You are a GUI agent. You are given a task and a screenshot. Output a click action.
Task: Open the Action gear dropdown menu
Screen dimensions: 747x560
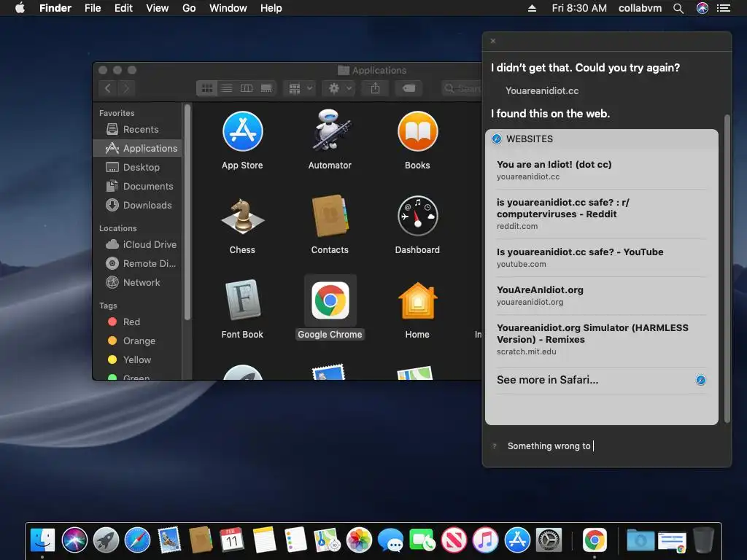click(x=338, y=88)
